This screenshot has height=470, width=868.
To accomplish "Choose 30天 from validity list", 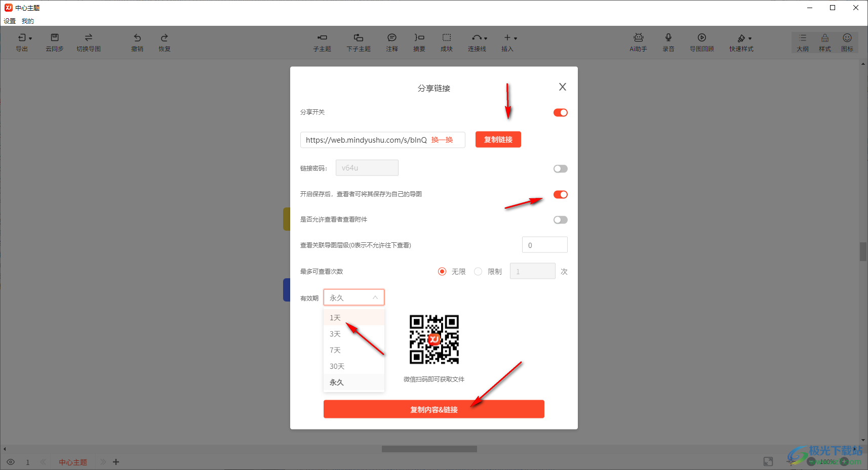I will (x=354, y=366).
